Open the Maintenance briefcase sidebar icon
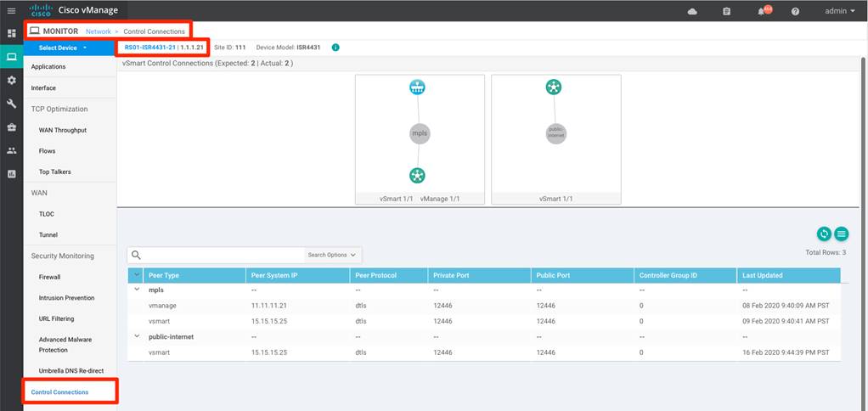Screen dimensions: 868x411 (11, 127)
